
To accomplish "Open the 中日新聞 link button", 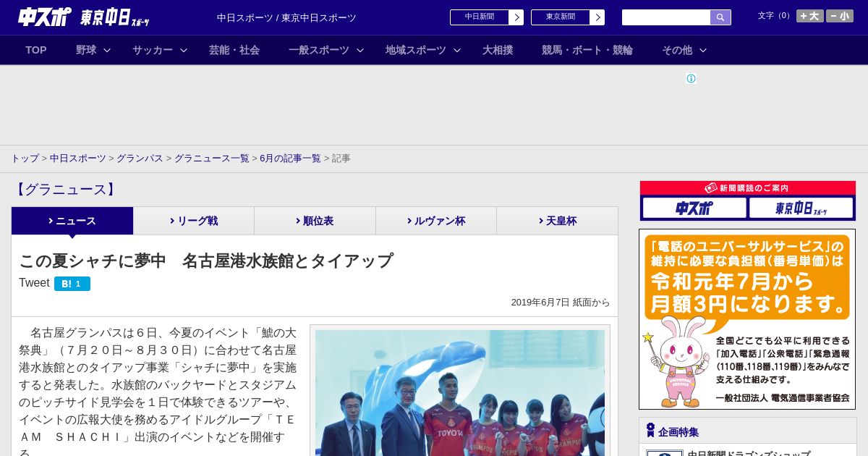I will 487,17.
